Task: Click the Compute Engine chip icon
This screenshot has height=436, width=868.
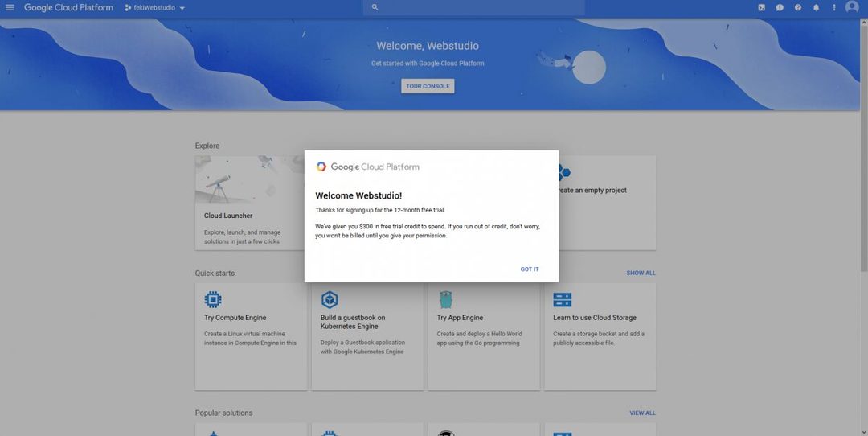Action: click(212, 300)
